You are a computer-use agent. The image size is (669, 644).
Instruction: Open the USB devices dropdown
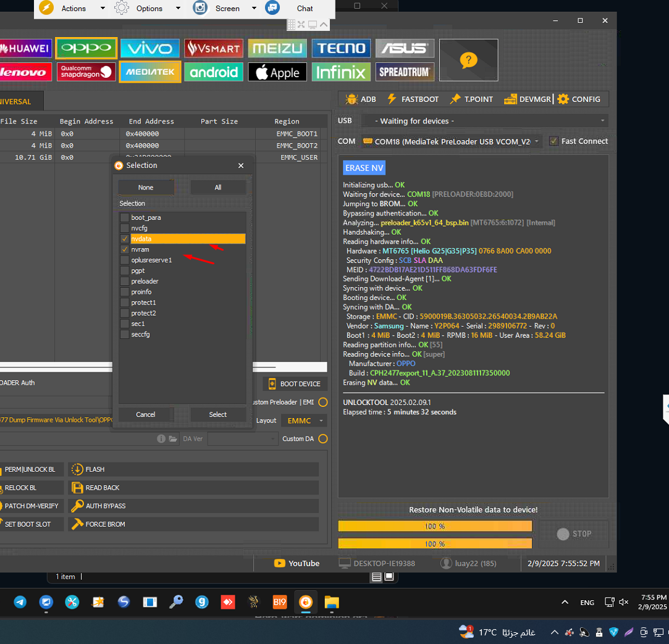(x=485, y=121)
